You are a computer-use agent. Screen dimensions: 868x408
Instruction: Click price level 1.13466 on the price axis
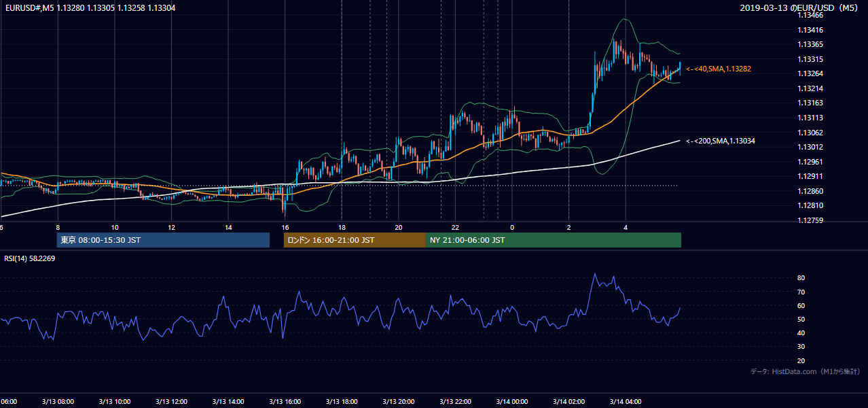coord(811,16)
